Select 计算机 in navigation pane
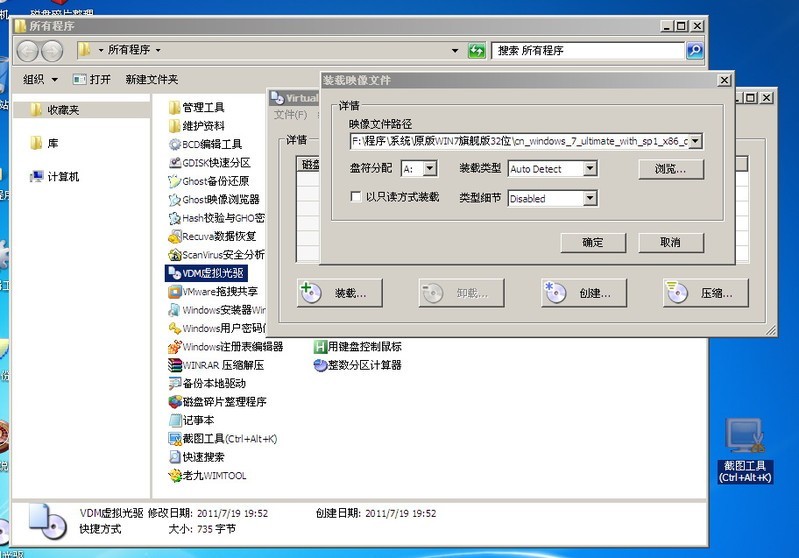The width and height of the screenshot is (799, 558). [63, 177]
